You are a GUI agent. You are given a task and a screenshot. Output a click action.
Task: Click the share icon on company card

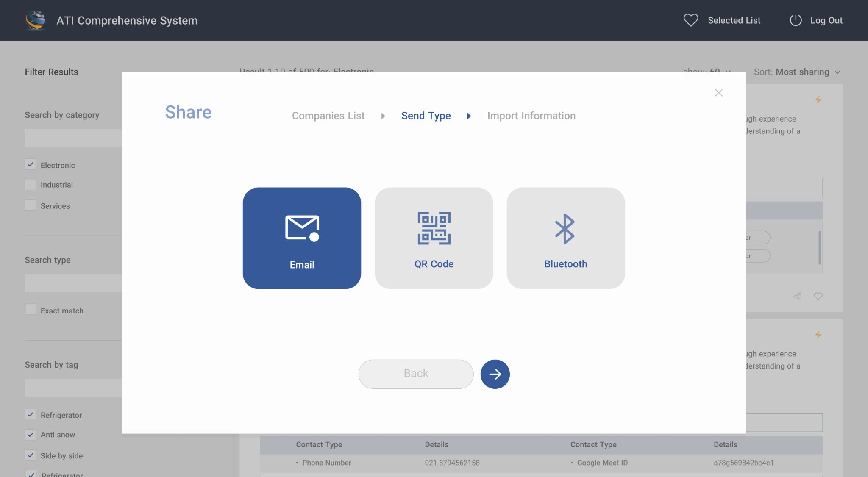[797, 297]
